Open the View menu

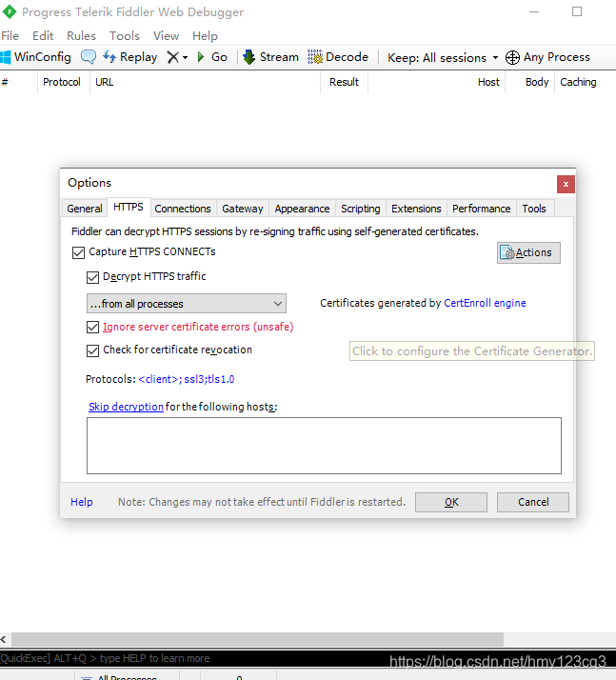[x=166, y=35]
